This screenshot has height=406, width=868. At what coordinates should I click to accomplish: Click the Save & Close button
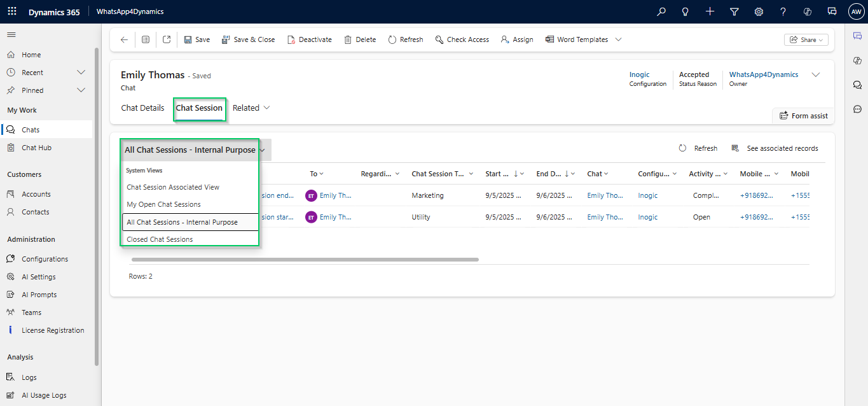tap(248, 39)
